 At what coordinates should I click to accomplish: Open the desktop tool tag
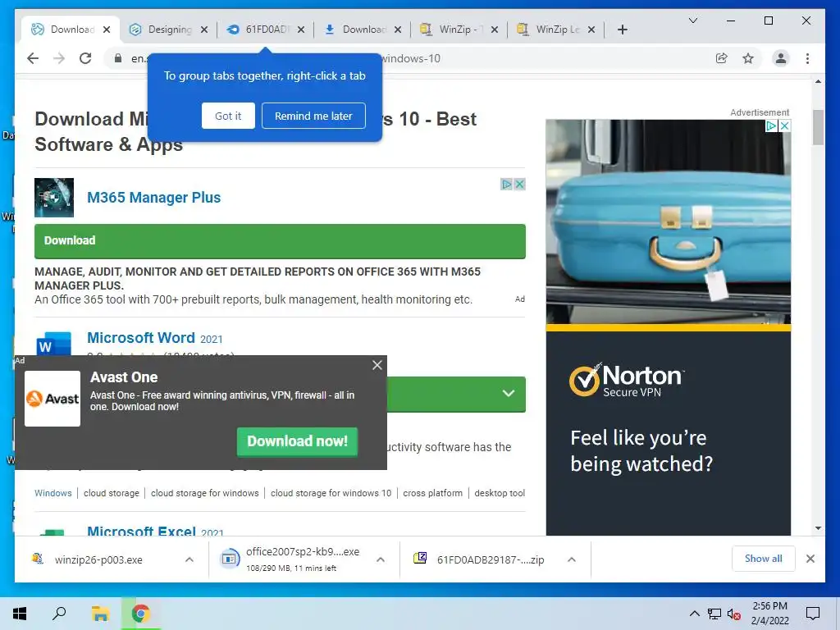coord(500,493)
